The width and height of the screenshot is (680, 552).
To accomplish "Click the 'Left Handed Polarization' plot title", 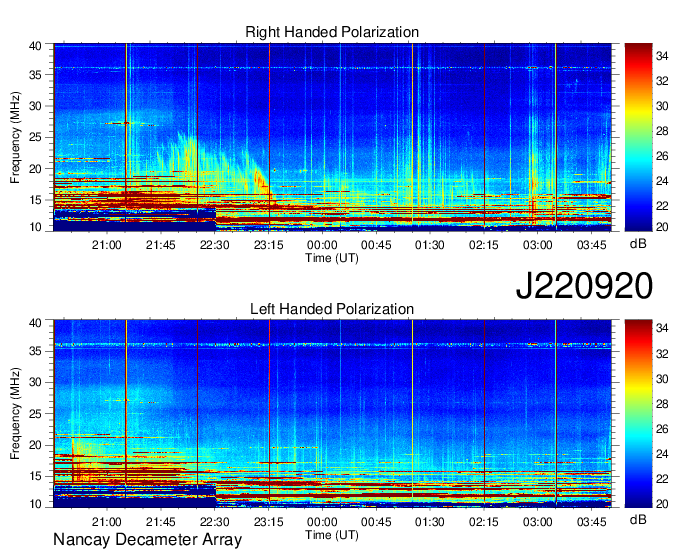I will click(332, 309).
